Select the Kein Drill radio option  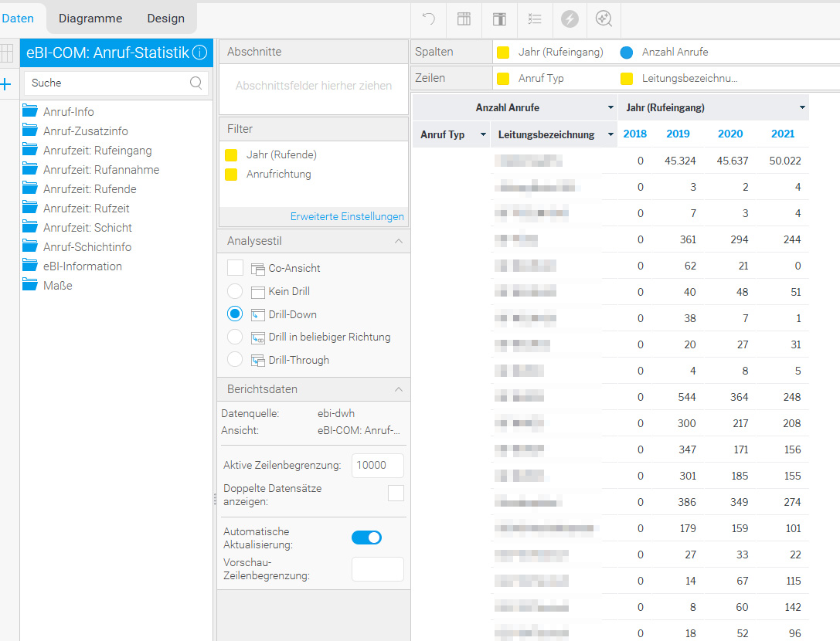pyautogui.click(x=235, y=291)
